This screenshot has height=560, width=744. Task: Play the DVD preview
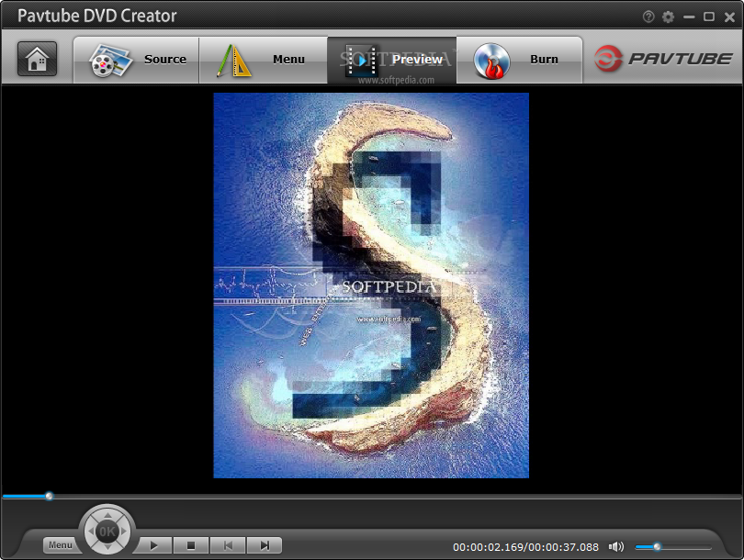(153, 546)
